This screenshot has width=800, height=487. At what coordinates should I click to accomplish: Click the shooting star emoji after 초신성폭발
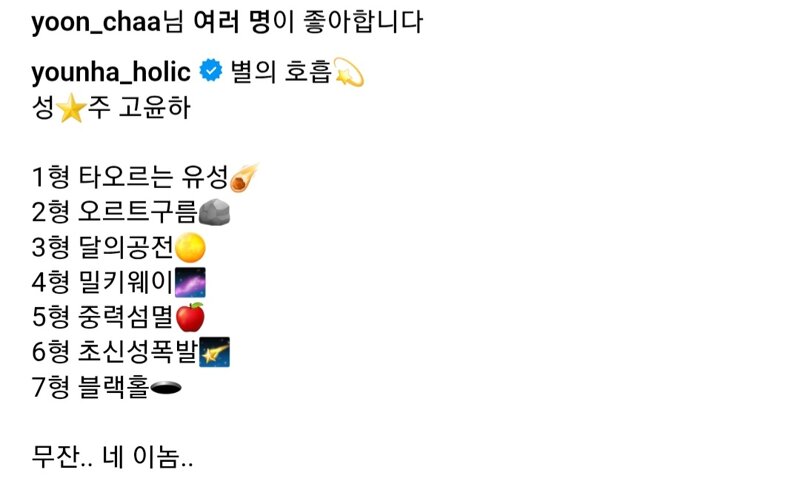click(214, 352)
